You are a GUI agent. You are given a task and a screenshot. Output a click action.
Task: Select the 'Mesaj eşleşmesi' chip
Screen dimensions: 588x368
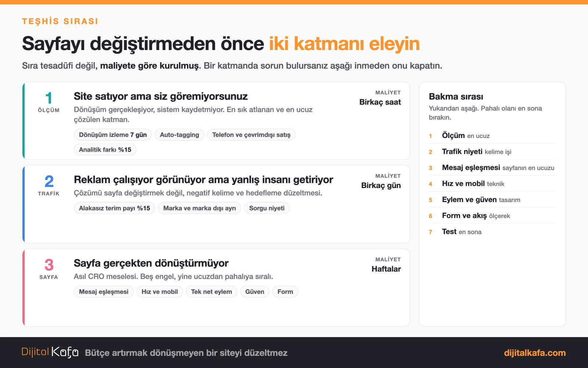104,291
